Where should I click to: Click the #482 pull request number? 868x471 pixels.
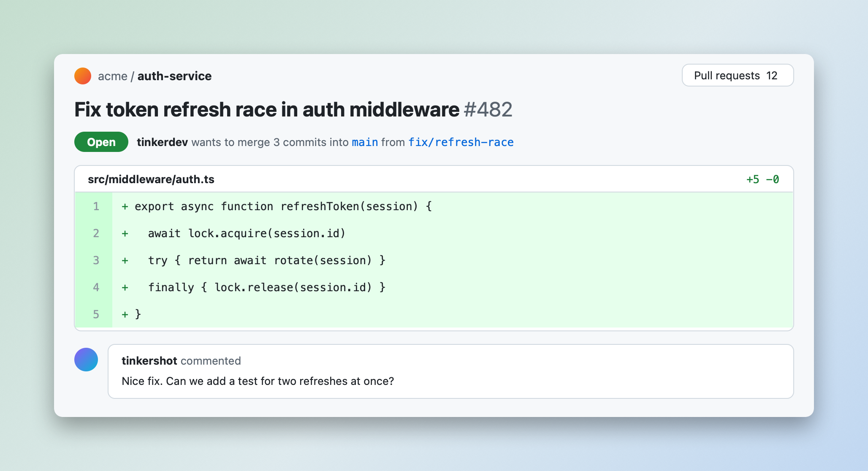click(x=488, y=110)
